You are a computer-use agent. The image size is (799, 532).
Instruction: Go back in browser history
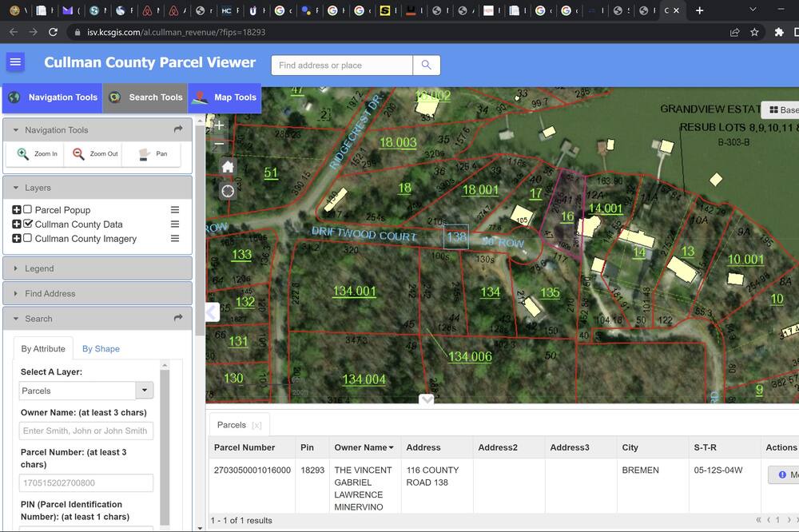[x=14, y=32]
